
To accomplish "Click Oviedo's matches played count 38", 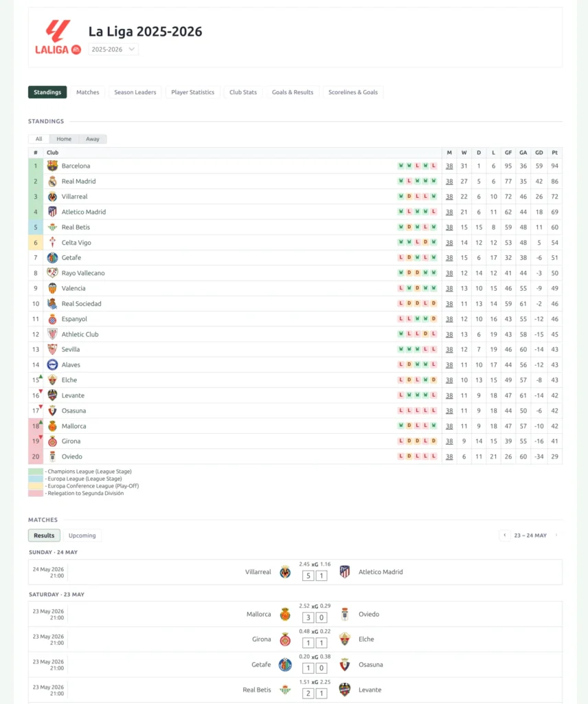I will pyautogui.click(x=449, y=456).
